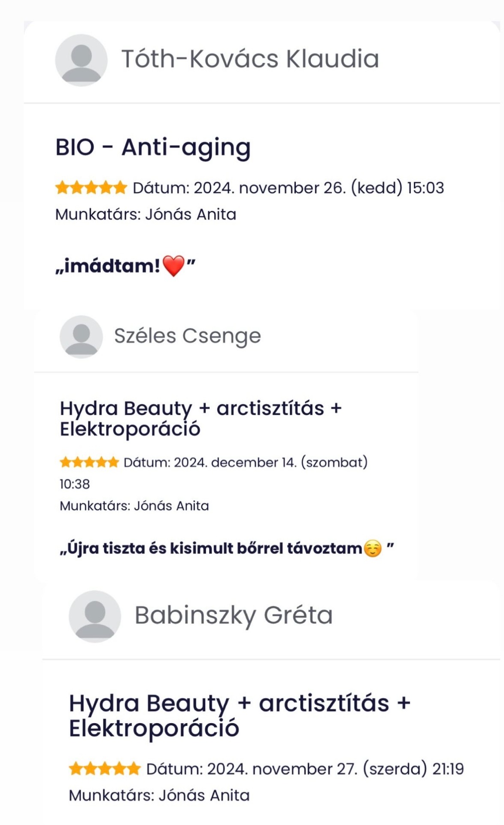Select the BIO - Anti-aging service title

pos(153,147)
